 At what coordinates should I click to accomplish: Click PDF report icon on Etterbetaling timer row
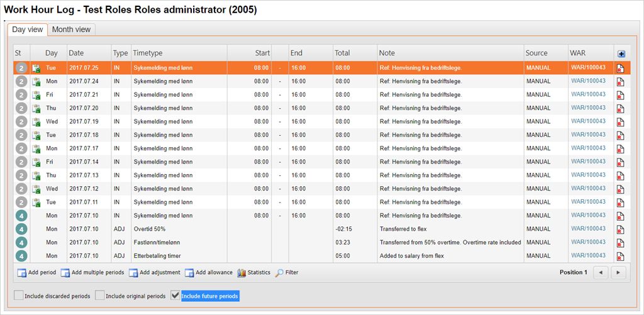pyautogui.click(x=620, y=256)
